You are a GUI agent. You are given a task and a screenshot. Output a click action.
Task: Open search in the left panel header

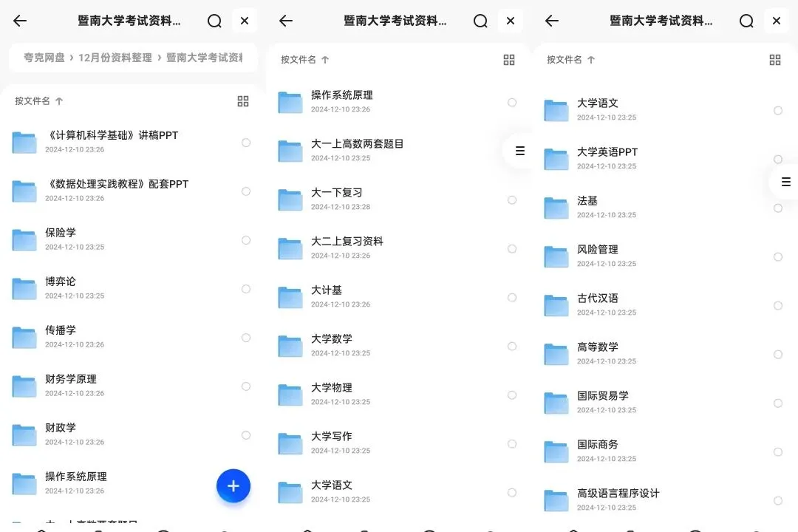214,21
